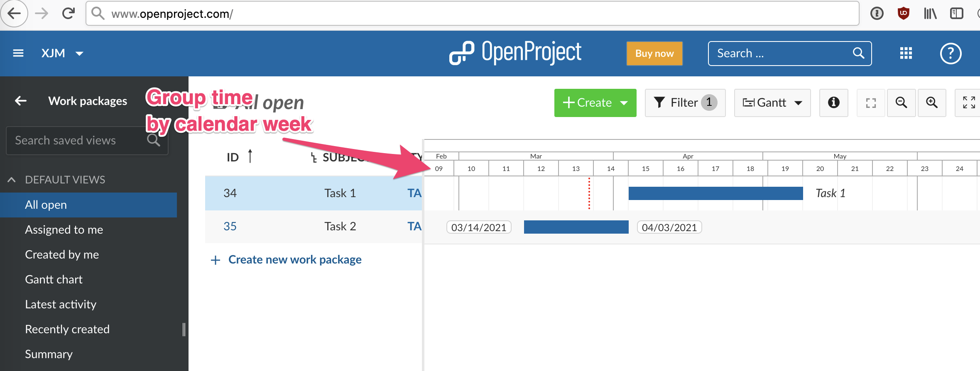The width and height of the screenshot is (980, 371).
Task: Open the XJM project dropdown
Action: tap(62, 53)
